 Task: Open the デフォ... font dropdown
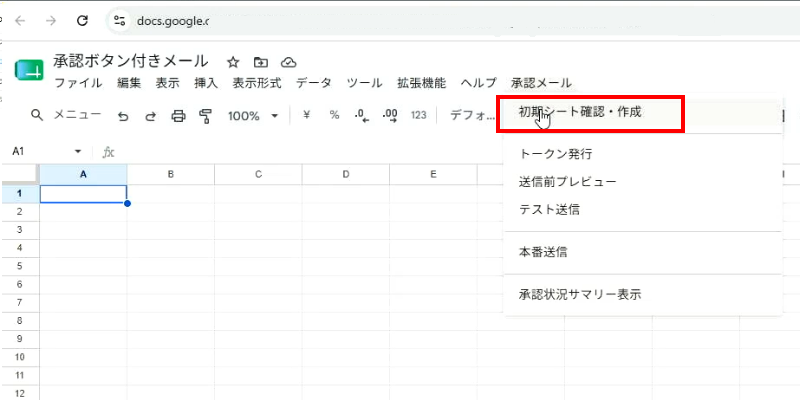coord(472,115)
